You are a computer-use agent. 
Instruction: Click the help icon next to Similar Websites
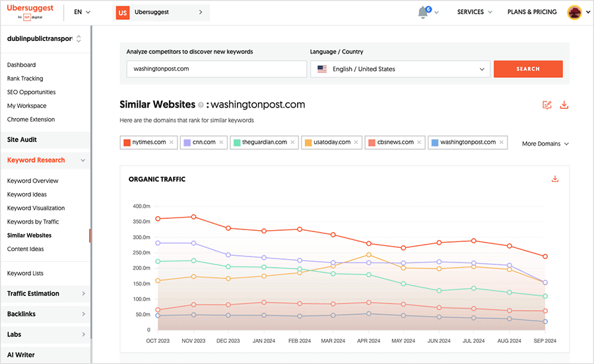(x=201, y=105)
